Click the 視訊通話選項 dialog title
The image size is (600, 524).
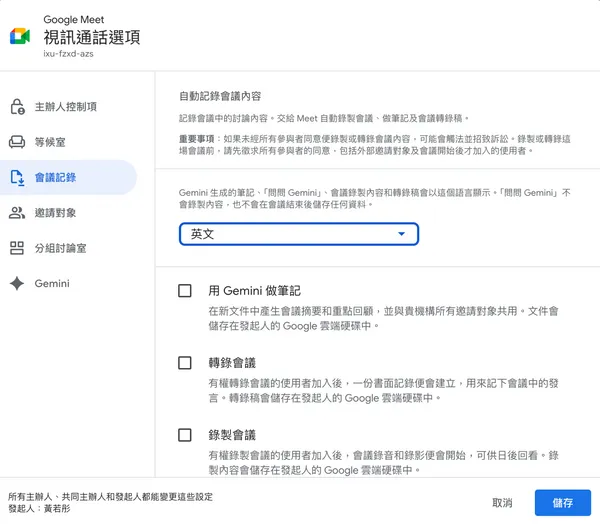tap(92, 37)
